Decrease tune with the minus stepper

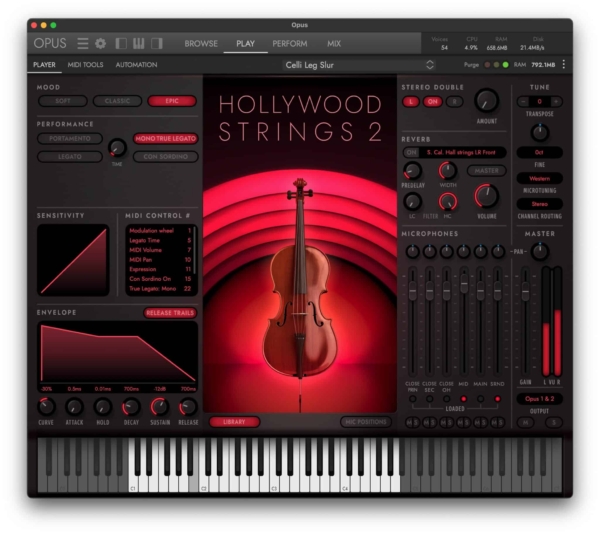click(523, 102)
